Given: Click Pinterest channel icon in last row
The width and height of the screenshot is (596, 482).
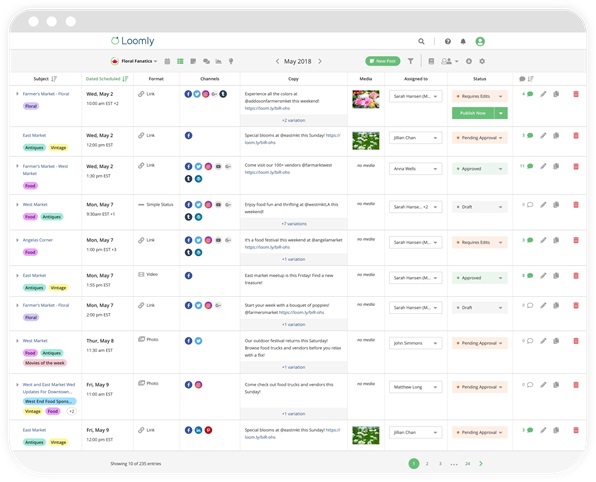Looking at the screenshot, I should (208, 430).
